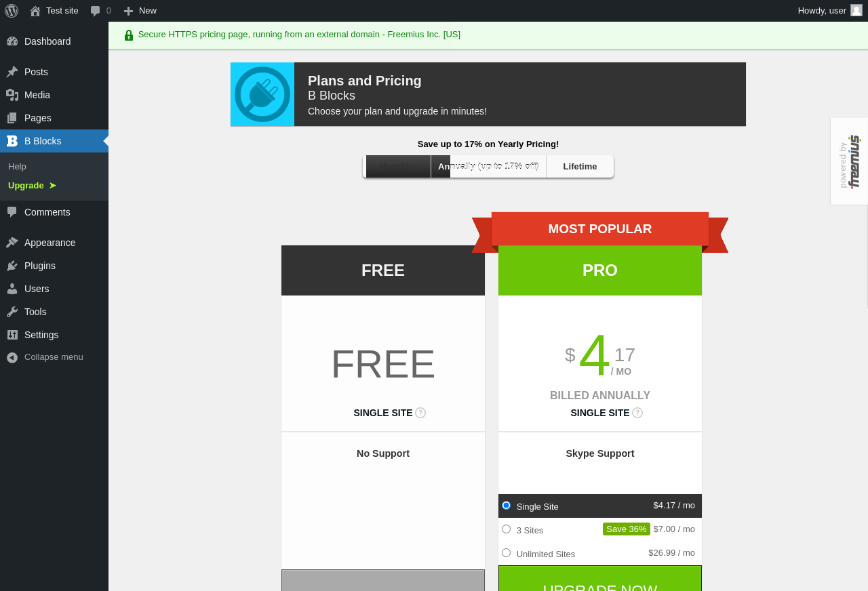The width and height of the screenshot is (868, 591).
Task: Click the plus New icon
Action: point(128,11)
